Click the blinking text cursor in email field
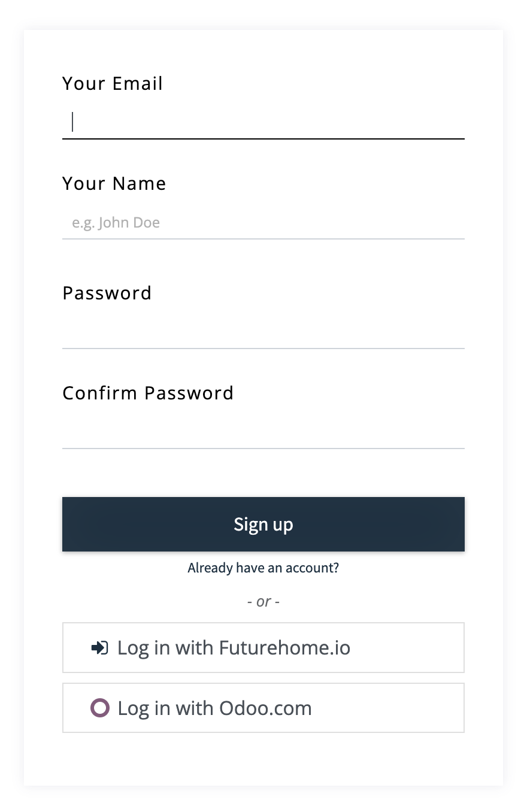Viewport: 521px width, 812px height. coord(72,122)
